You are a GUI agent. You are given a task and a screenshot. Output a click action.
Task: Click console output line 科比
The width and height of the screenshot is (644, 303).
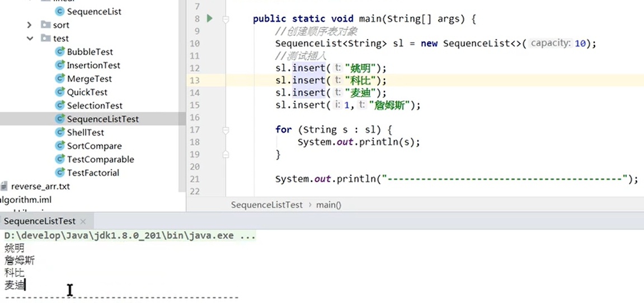15,273
